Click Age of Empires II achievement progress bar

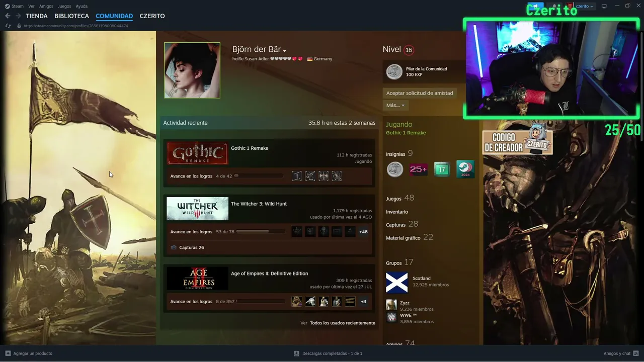point(260,302)
